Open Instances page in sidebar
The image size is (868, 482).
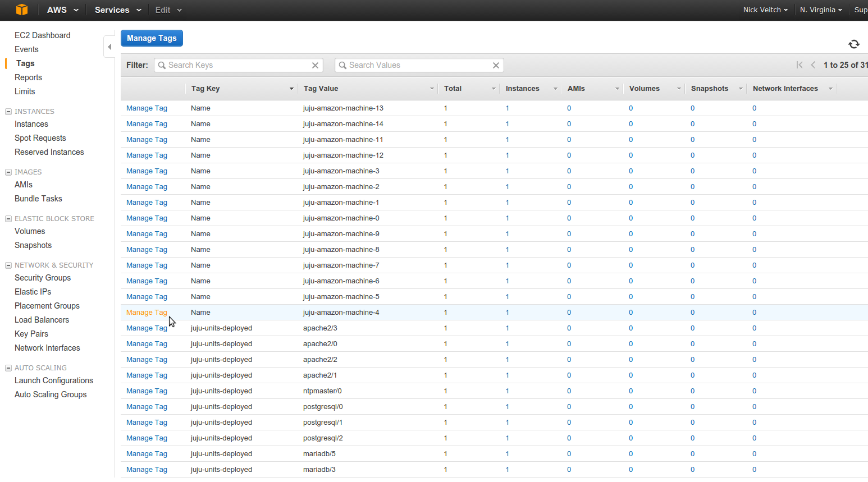tap(31, 124)
